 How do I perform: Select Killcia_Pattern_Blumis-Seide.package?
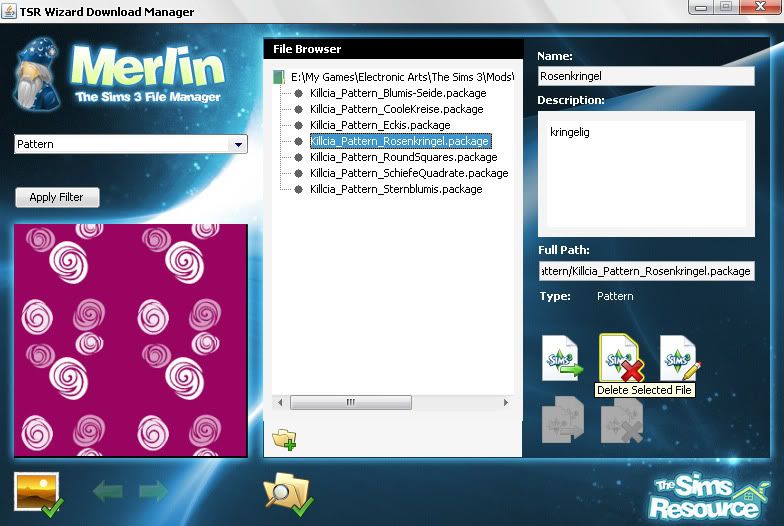(398, 93)
